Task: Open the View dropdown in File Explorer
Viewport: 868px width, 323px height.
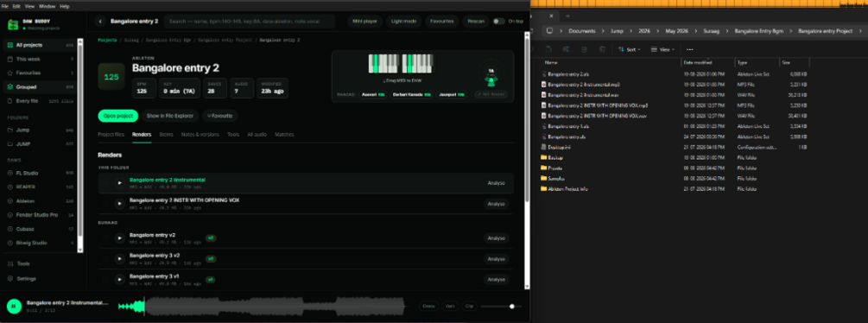Action: point(663,49)
